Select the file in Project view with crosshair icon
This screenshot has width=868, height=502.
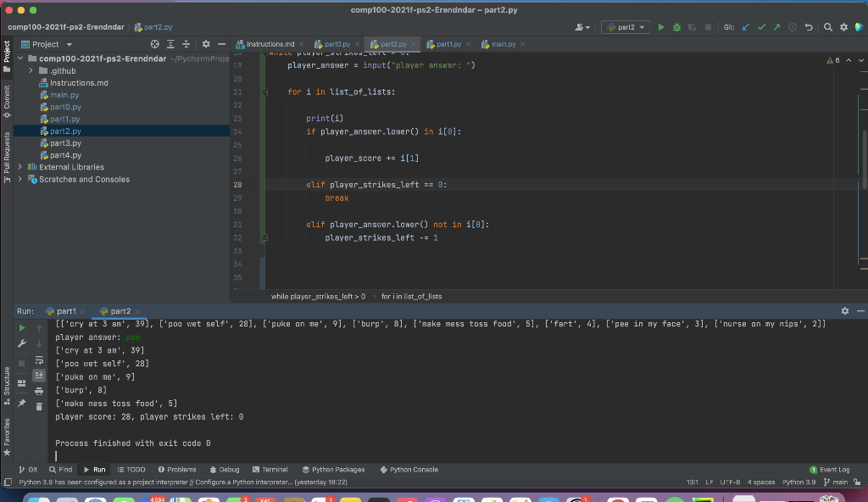pos(155,43)
